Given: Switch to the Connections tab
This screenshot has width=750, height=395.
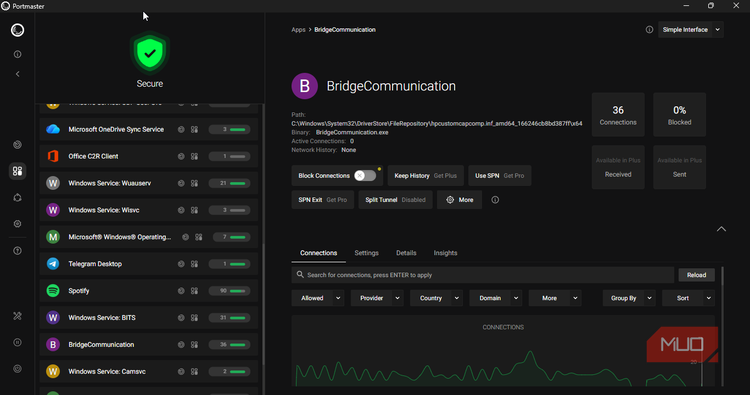Looking at the screenshot, I should click(319, 253).
